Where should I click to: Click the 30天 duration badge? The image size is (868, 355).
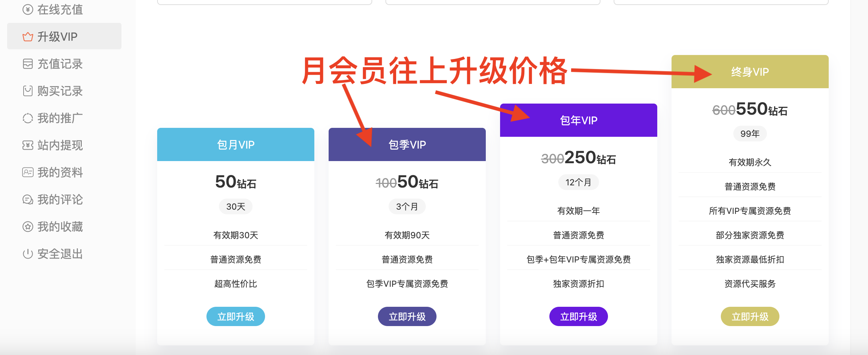pos(236,206)
